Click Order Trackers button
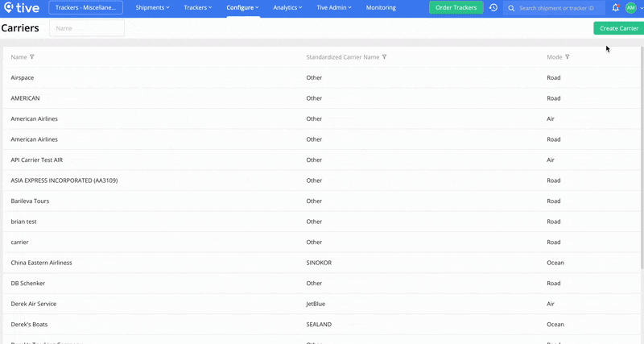This screenshot has width=644, height=344. point(456,7)
